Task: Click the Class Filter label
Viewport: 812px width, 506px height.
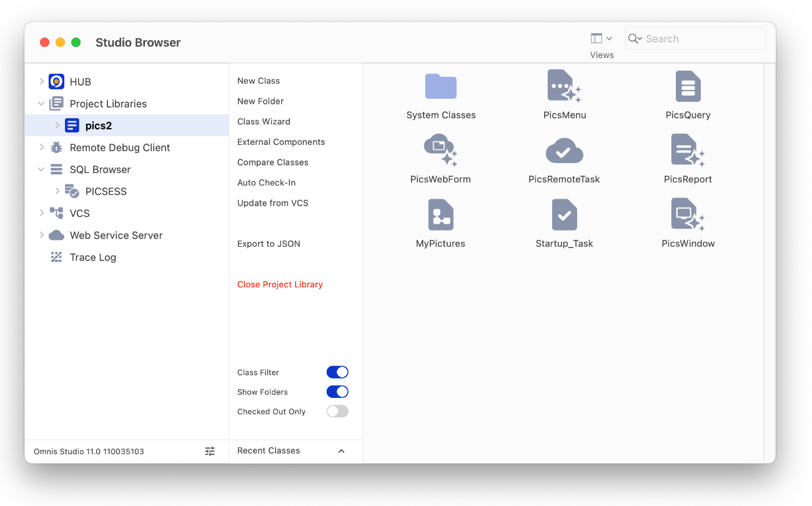Action: (258, 372)
